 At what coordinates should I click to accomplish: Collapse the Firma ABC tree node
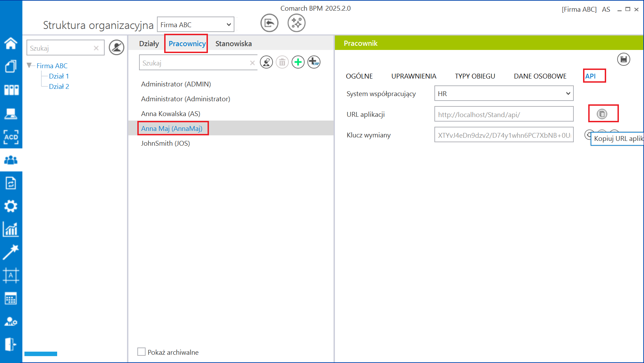(x=30, y=65)
